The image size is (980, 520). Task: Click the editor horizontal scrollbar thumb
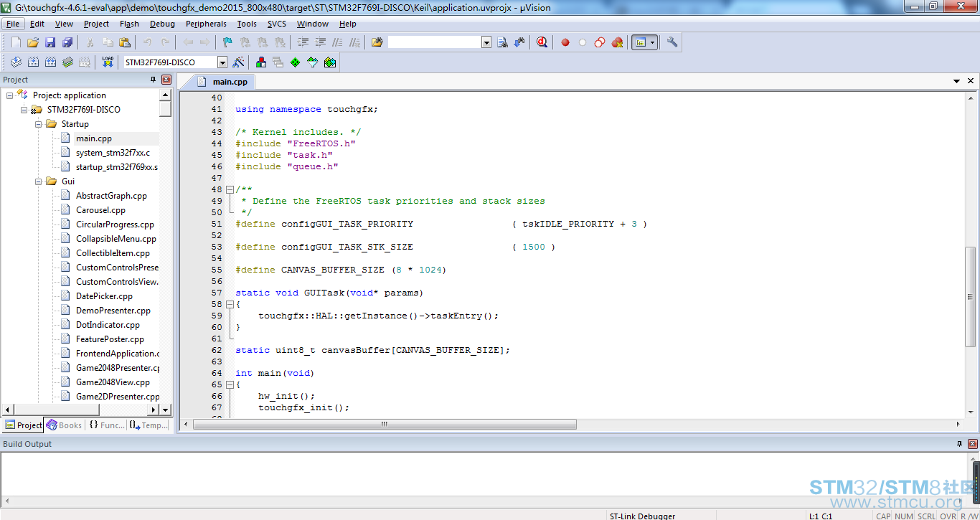[x=385, y=425]
